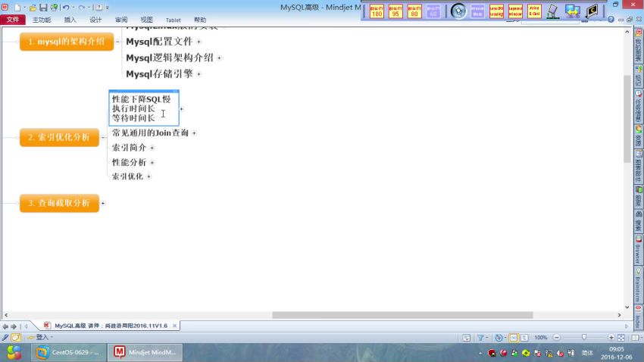Click the Write & Cast button
This screenshot has height=362, width=644.
(534, 11)
